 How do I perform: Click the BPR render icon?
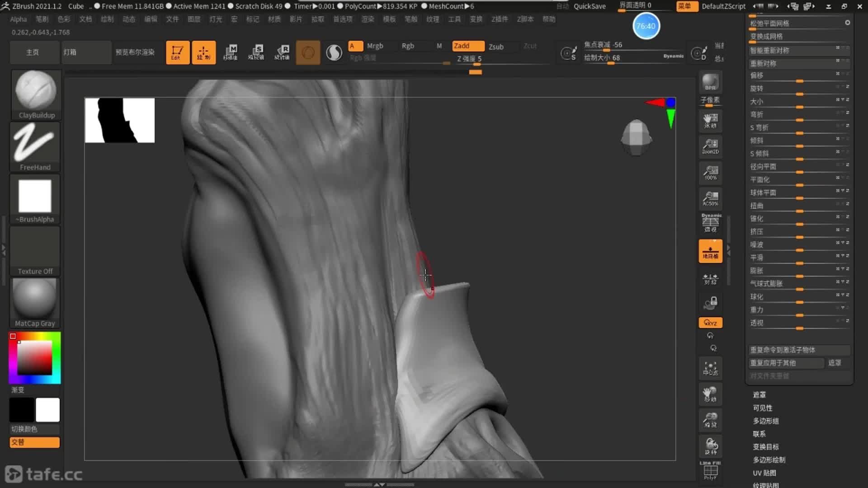click(x=710, y=82)
